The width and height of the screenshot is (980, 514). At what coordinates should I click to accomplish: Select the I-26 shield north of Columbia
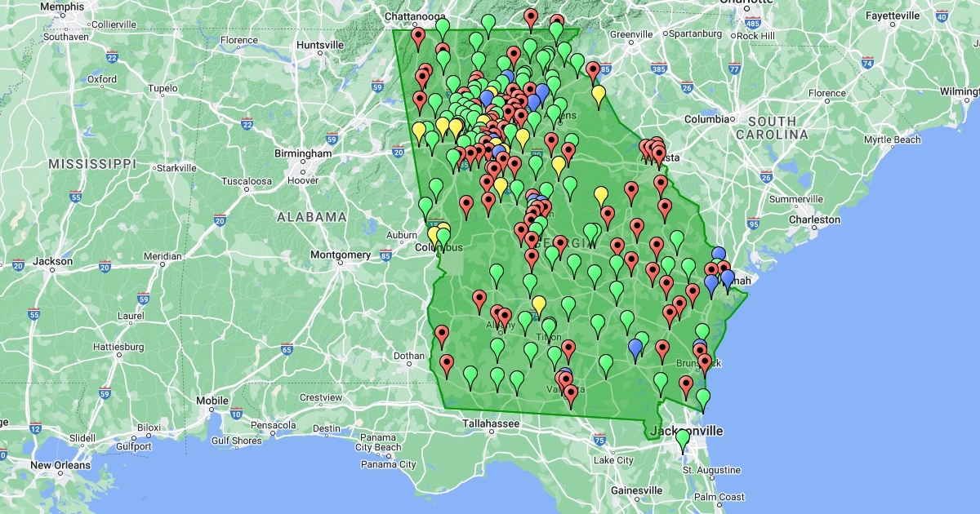tap(687, 86)
